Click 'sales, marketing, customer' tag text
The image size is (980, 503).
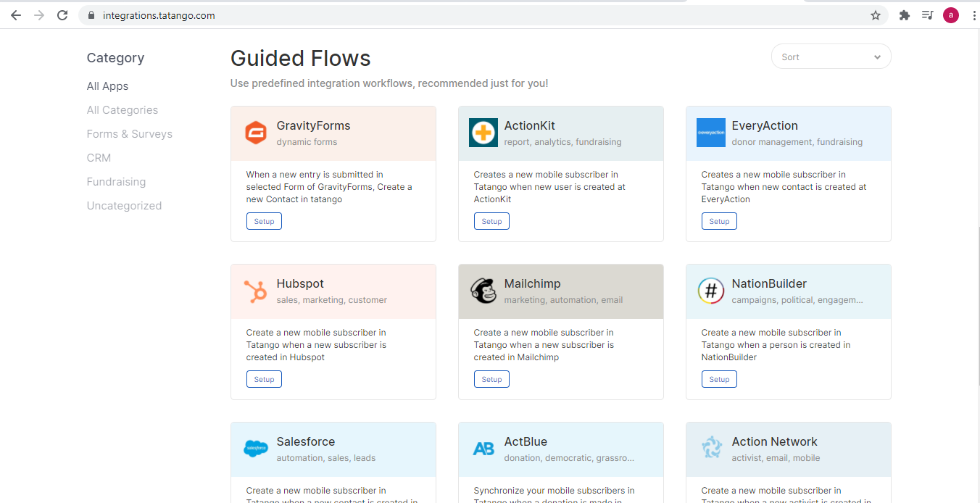pos(332,300)
